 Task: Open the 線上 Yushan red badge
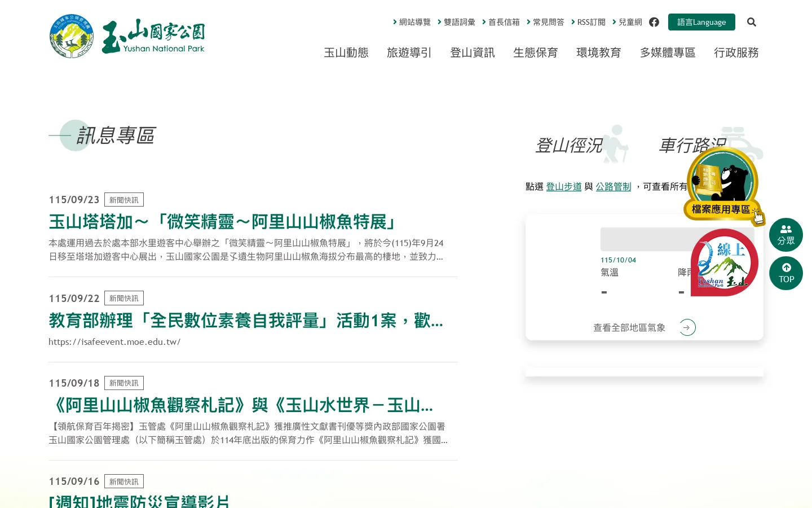(725, 262)
